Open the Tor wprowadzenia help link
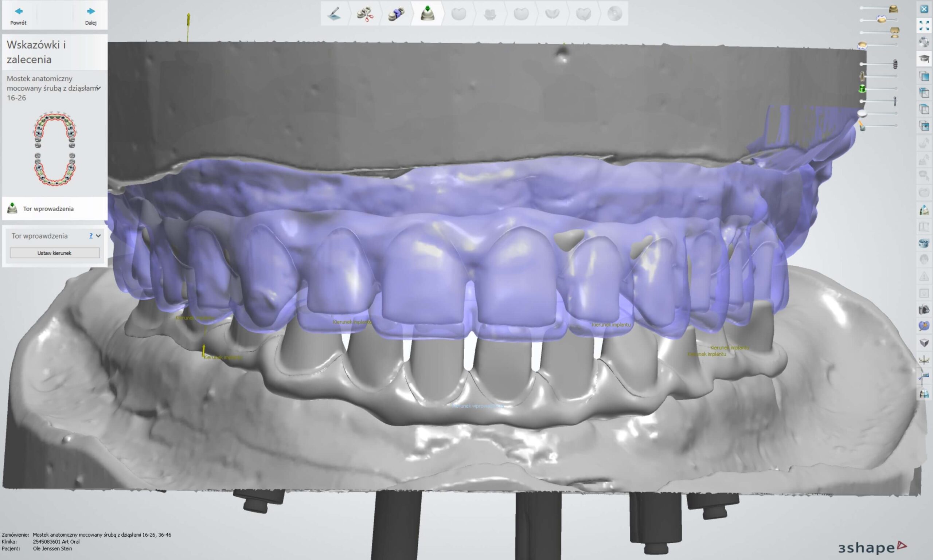The height and width of the screenshot is (560, 933). coord(91,236)
